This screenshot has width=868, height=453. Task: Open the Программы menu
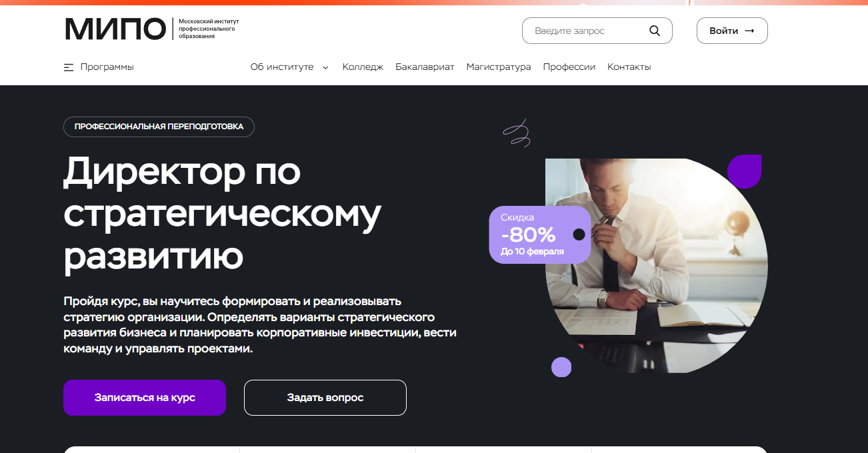click(107, 67)
